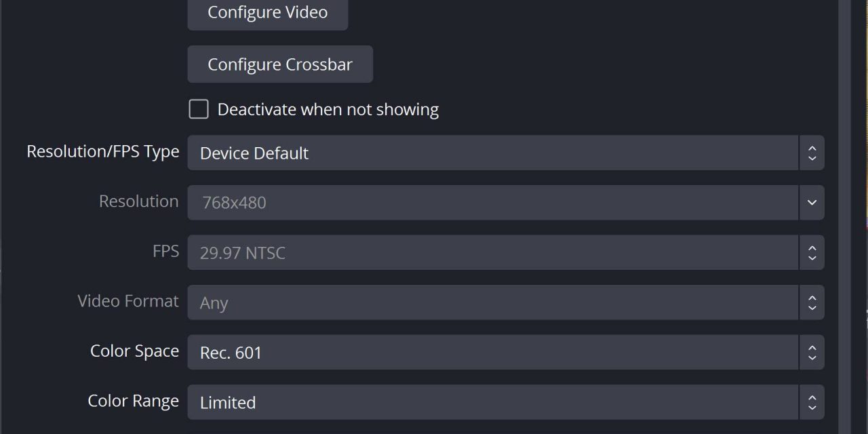Click the 'Resolution/FPS Type' label
The height and width of the screenshot is (434, 868).
103,152
